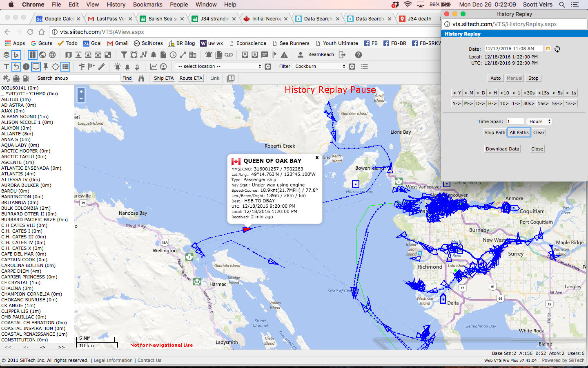Screen dimensions: 588x368
Task: Open the Cockburn filter dropdown
Action: click(320, 66)
